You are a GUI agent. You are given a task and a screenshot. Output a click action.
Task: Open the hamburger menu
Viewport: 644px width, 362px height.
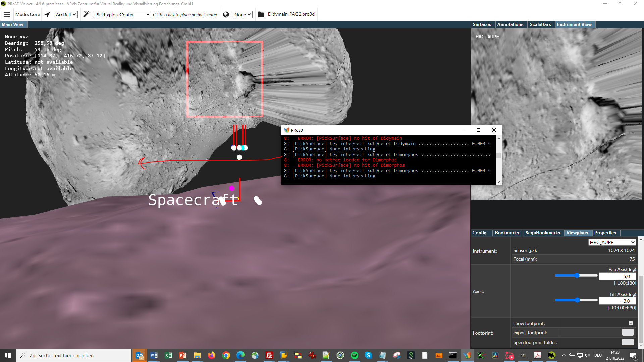coord(7,14)
